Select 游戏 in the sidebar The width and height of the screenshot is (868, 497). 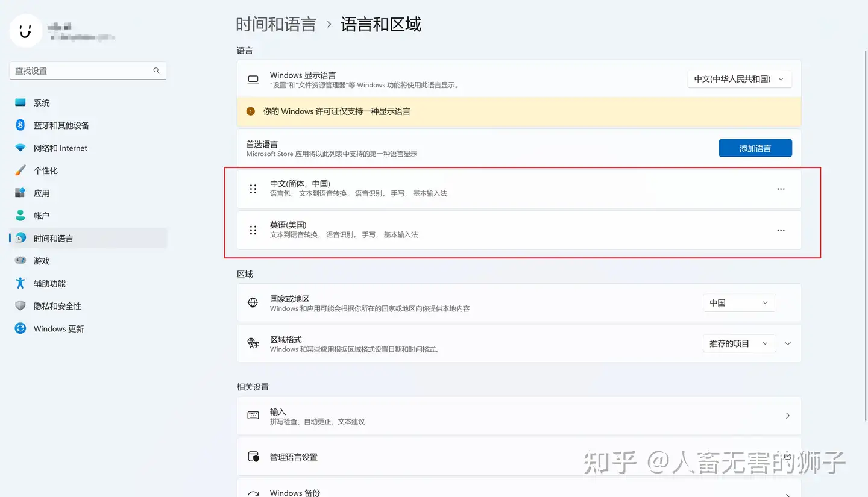pyautogui.click(x=88, y=261)
